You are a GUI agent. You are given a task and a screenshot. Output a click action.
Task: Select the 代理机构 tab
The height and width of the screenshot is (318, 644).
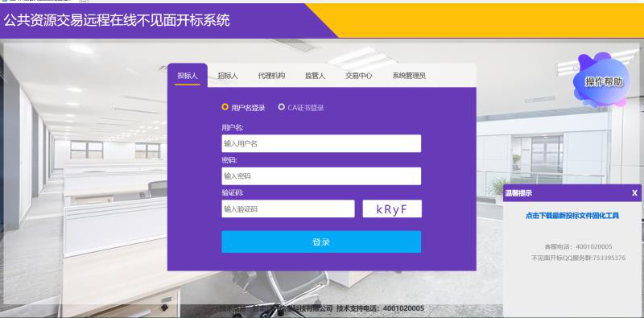tap(271, 76)
